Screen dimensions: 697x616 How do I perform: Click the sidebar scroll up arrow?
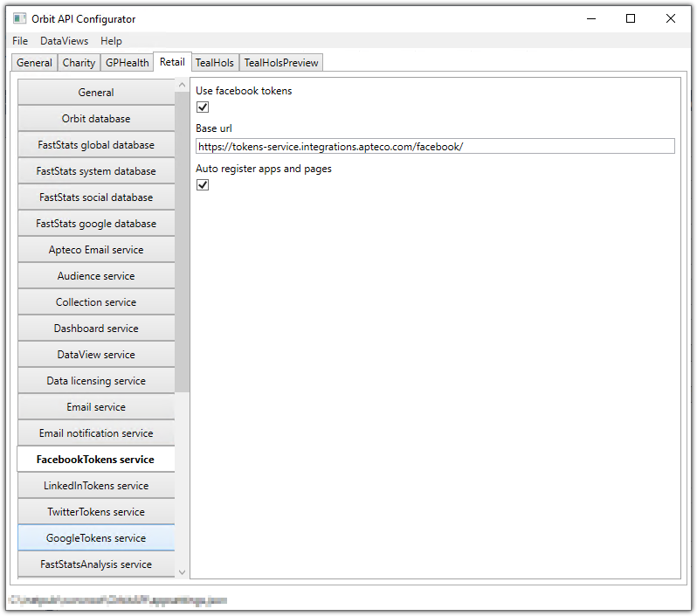[x=182, y=85]
